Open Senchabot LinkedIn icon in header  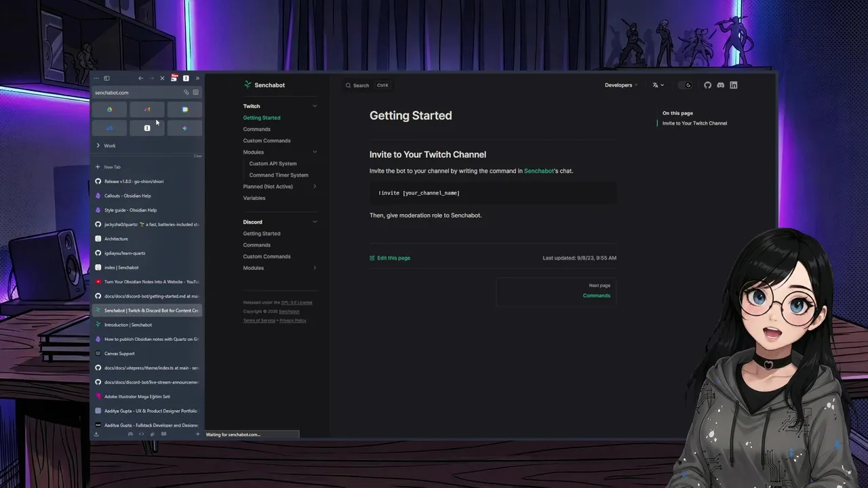tap(733, 85)
